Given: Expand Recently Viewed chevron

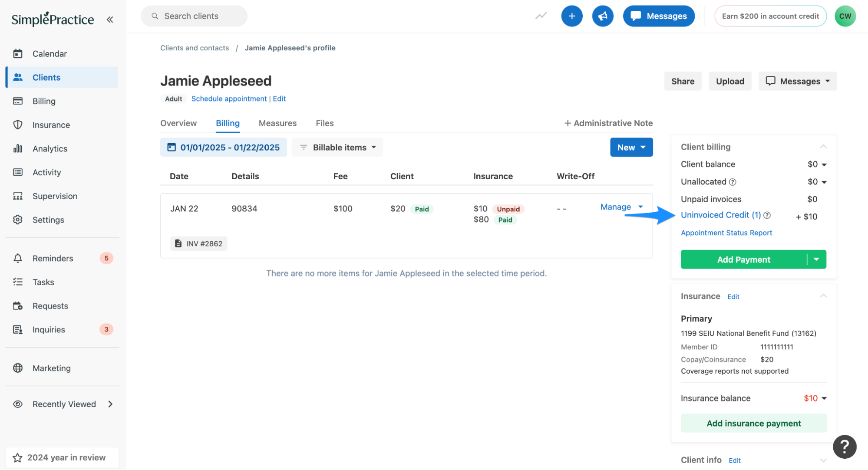Looking at the screenshot, I should (x=110, y=404).
